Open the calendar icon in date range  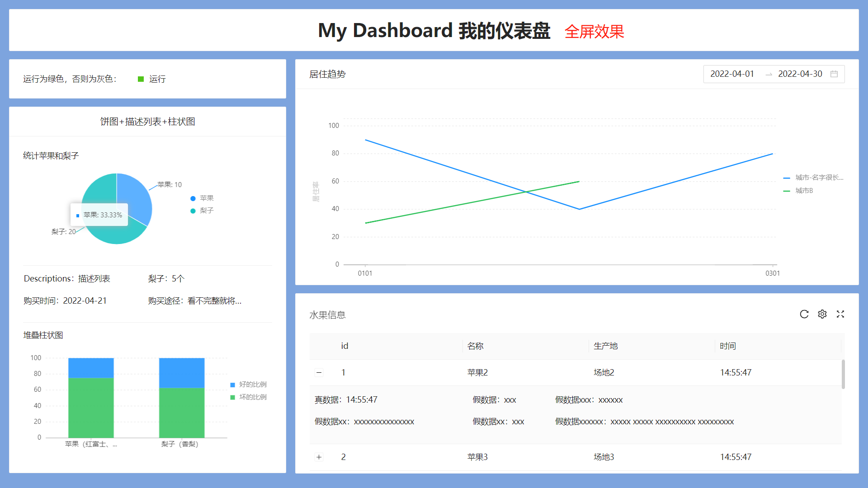(x=834, y=74)
